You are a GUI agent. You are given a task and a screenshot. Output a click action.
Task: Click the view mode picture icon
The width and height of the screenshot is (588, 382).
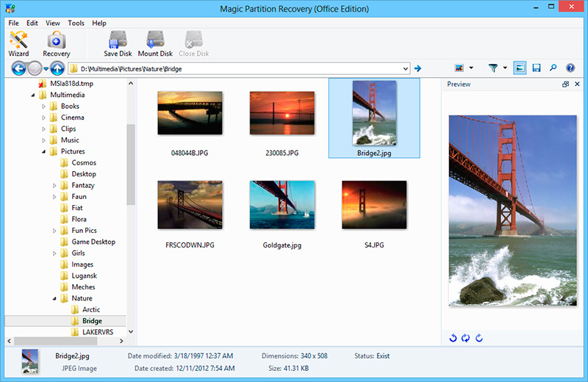click(459, 68)
